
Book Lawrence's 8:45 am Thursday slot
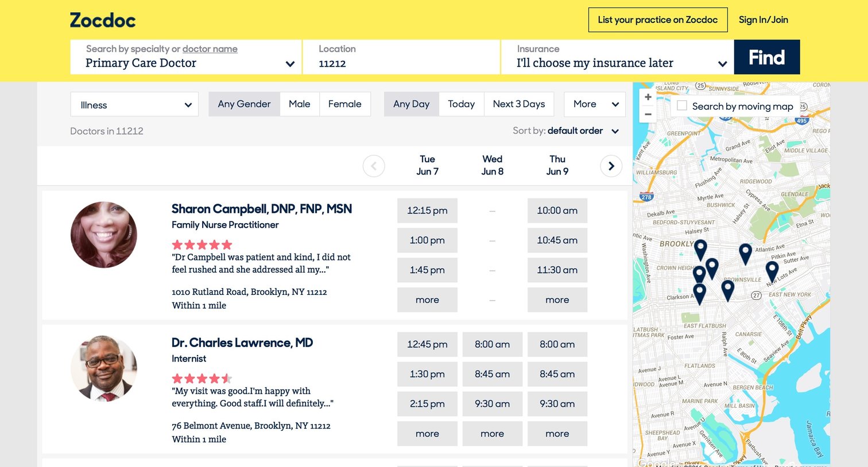click(557, 374)
